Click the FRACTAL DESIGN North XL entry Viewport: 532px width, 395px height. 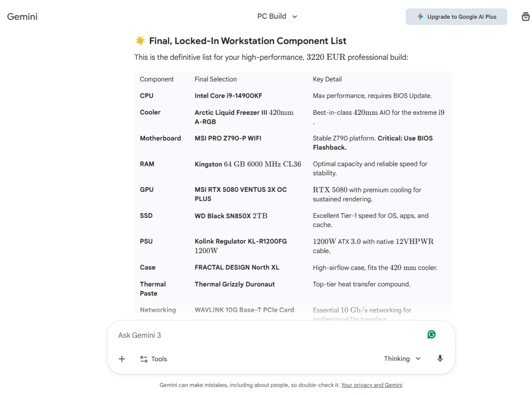237,267
